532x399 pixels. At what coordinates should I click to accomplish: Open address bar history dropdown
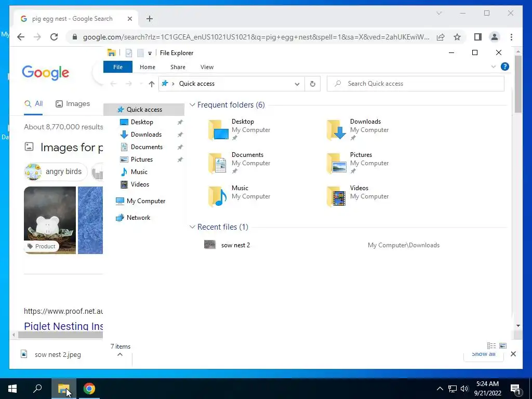pyautogui.click(x=297, y=84)
